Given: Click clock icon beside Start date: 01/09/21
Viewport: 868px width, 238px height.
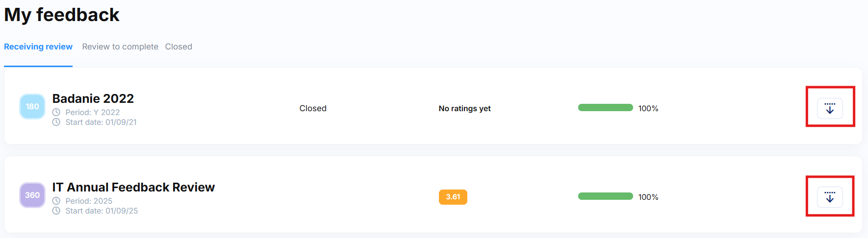Looking at the screenshot, I should tap(56, 122).
